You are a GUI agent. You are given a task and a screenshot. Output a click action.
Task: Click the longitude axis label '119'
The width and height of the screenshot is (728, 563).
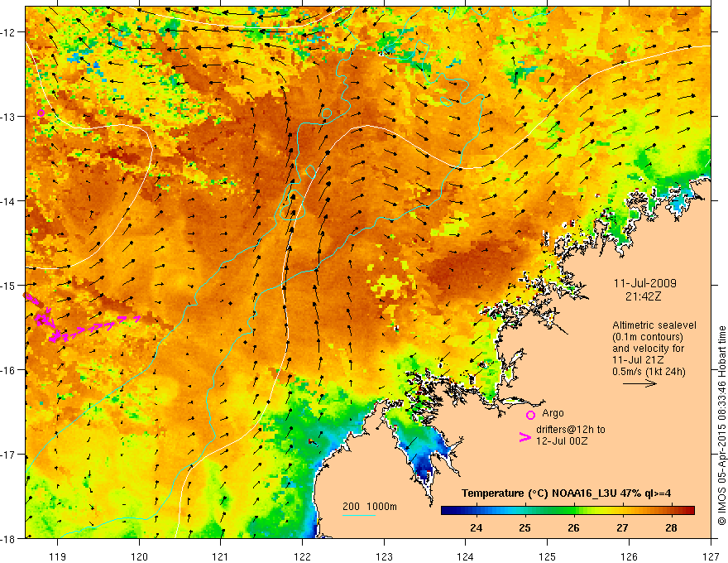coord(58,556)
